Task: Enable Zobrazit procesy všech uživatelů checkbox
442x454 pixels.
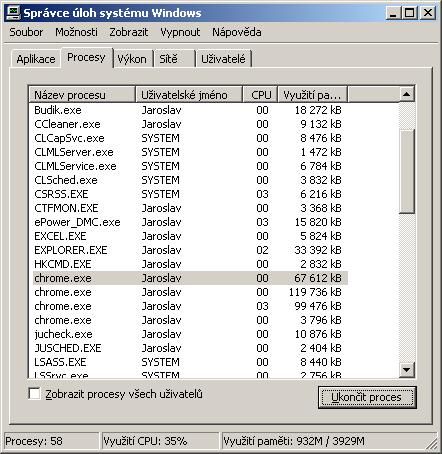Action: point(35,394)
